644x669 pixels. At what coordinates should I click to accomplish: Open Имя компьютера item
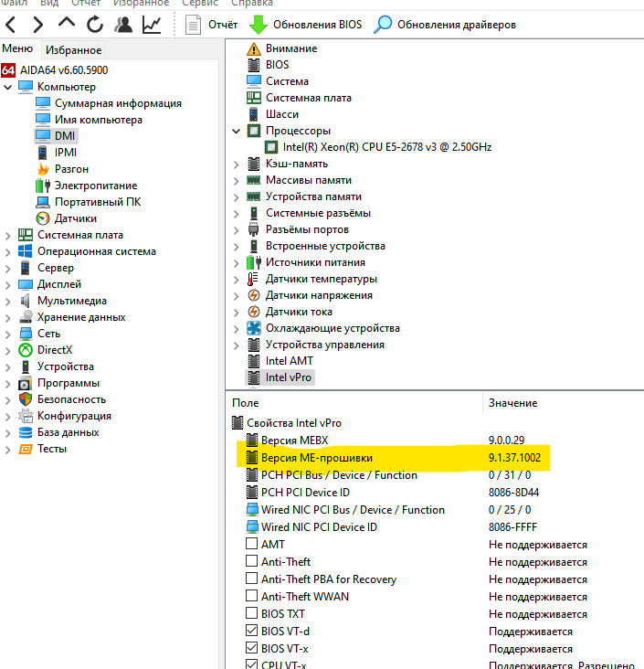pos(90,120)
